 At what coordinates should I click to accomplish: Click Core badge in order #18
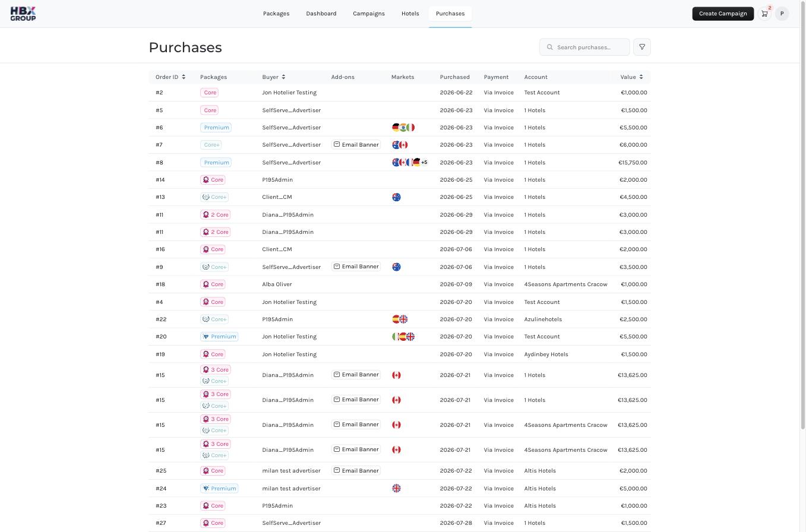(x=213, y=284)
